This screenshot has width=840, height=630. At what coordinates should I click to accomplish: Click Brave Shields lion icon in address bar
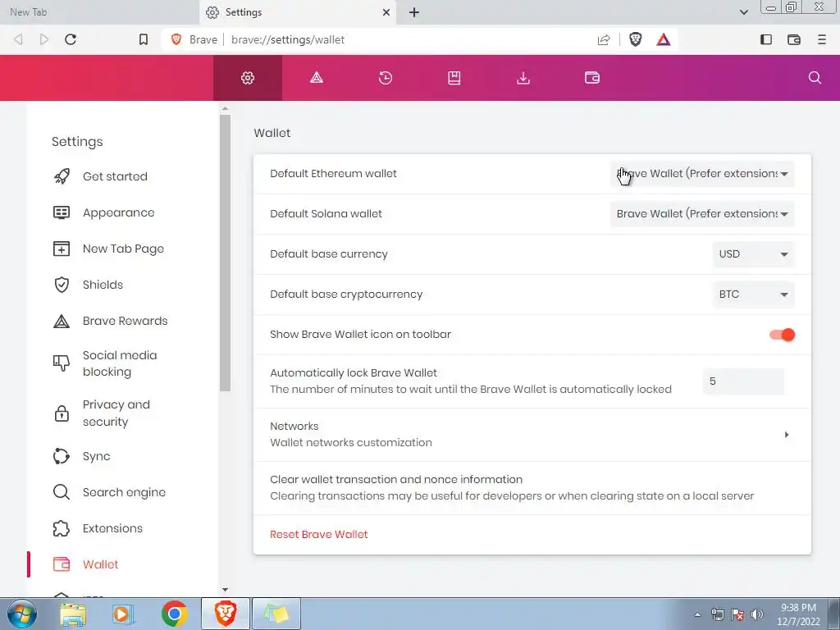(636, 39)
